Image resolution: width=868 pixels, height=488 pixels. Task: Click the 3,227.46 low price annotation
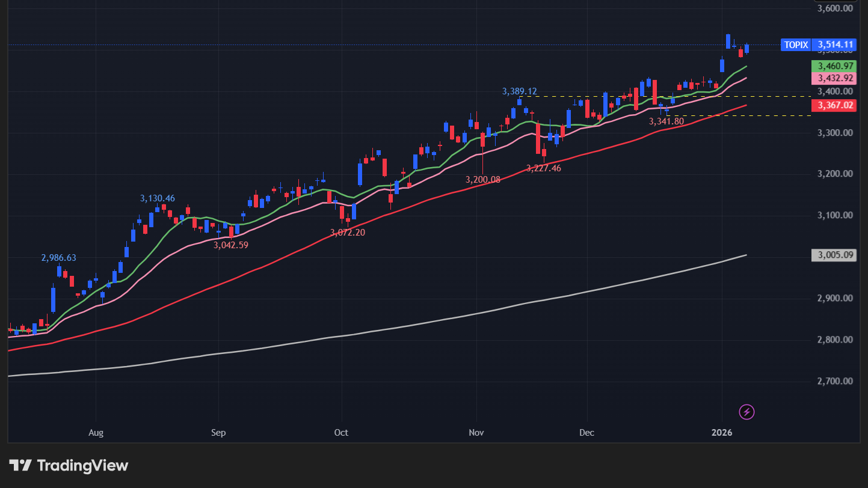click(543, 168)
